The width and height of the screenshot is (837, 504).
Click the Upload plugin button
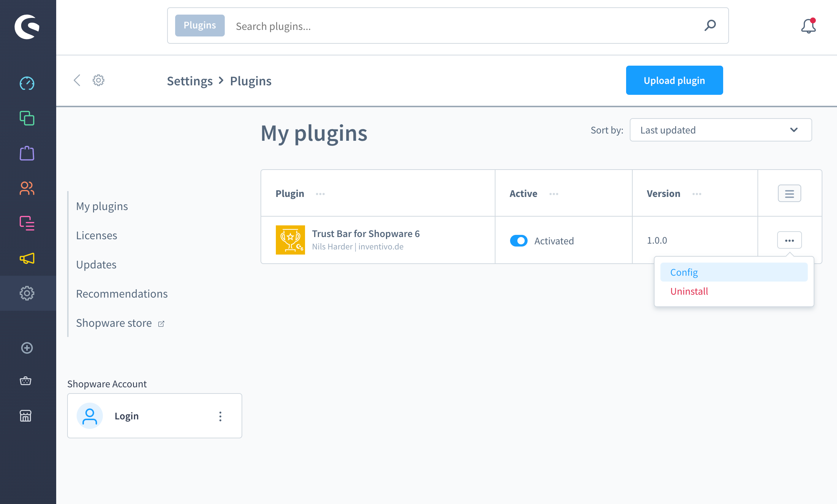point(674,80)
